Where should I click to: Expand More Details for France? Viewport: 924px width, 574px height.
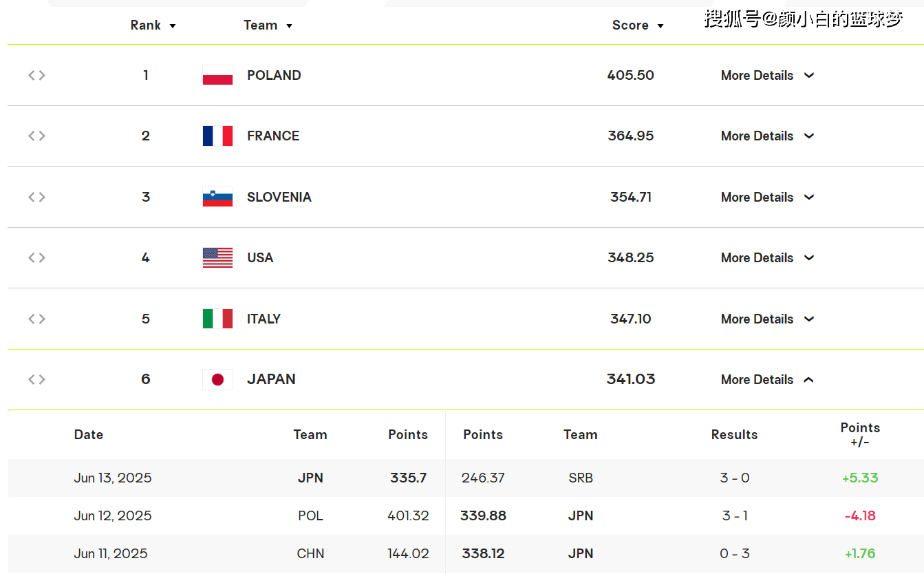767,136
